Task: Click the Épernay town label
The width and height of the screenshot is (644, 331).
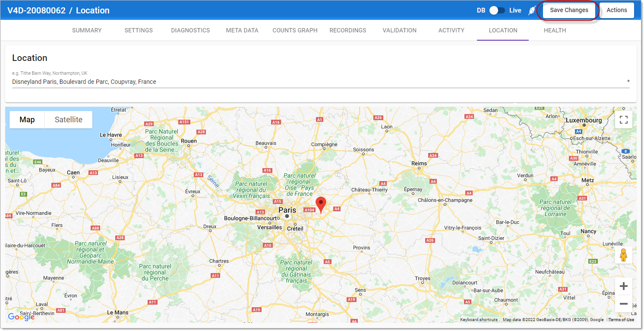Action: [413, 189]
